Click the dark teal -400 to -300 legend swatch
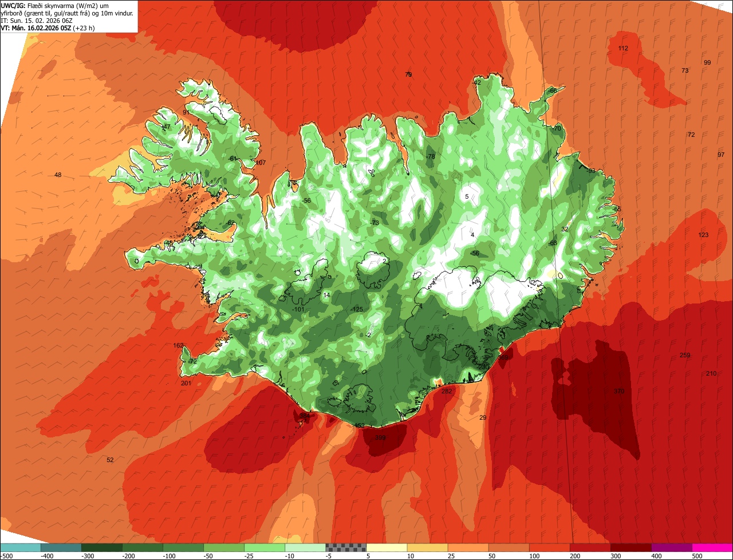The image size is (733, 560). coord(61,547)
